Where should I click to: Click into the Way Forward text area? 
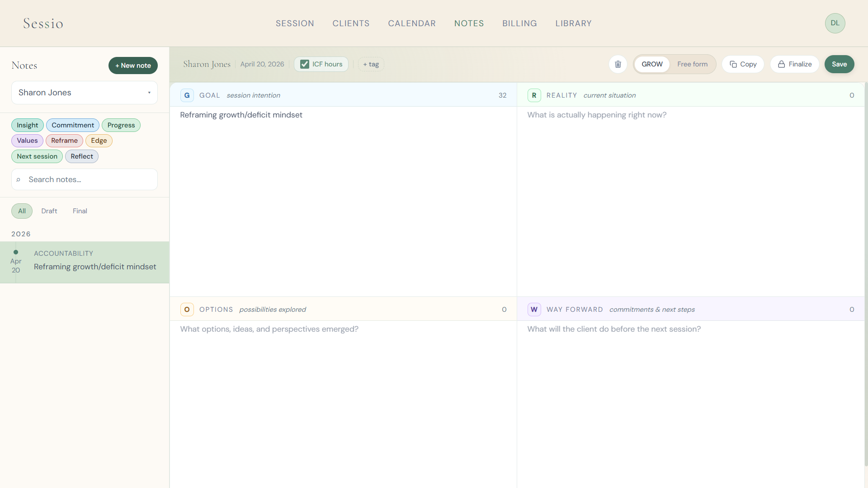pos(690,404)
